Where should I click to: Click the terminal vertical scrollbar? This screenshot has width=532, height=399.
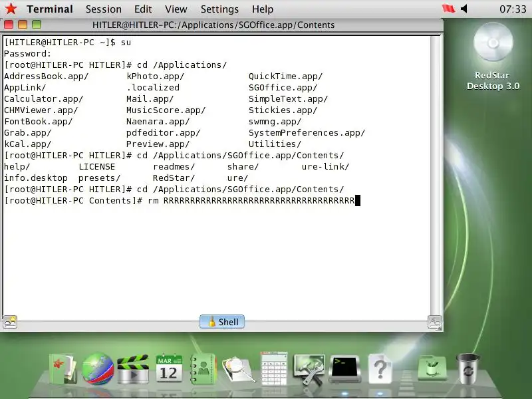436,175
